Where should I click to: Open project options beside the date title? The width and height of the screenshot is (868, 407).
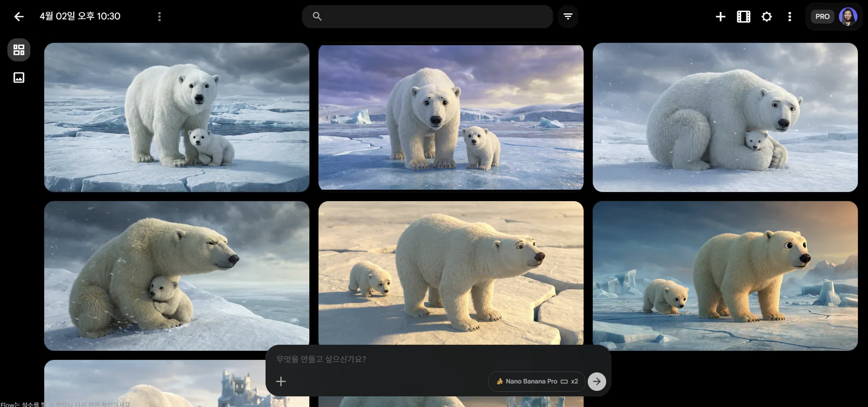pyautogui.click(x=159, y=17)
